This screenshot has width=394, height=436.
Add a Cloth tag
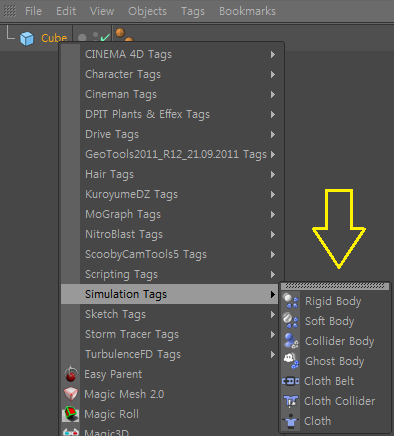(335, 421)
